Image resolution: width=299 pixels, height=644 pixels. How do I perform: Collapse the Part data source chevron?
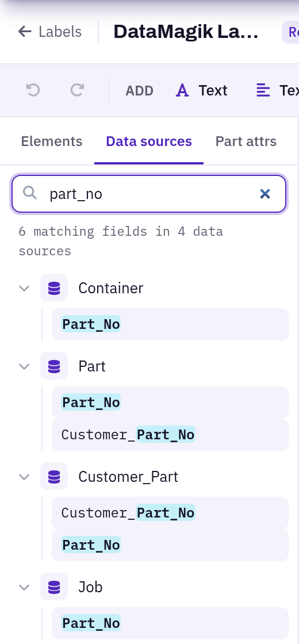24,366
